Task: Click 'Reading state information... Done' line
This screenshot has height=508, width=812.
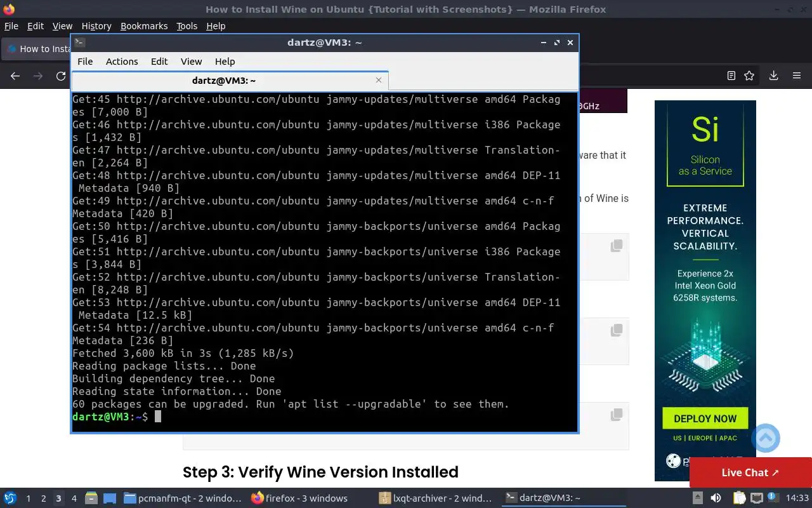Action: tap(176, 391)
